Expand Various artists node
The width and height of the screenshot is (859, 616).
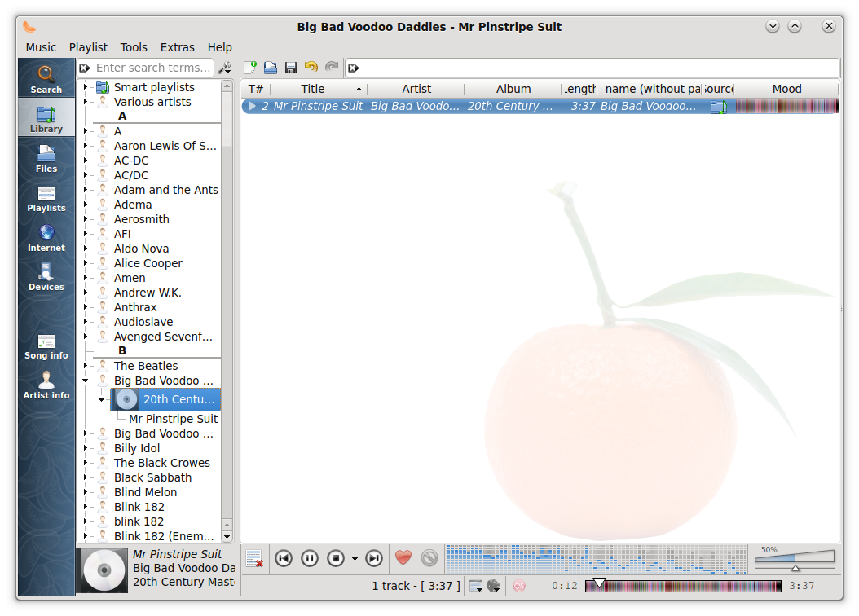[85, 102]
